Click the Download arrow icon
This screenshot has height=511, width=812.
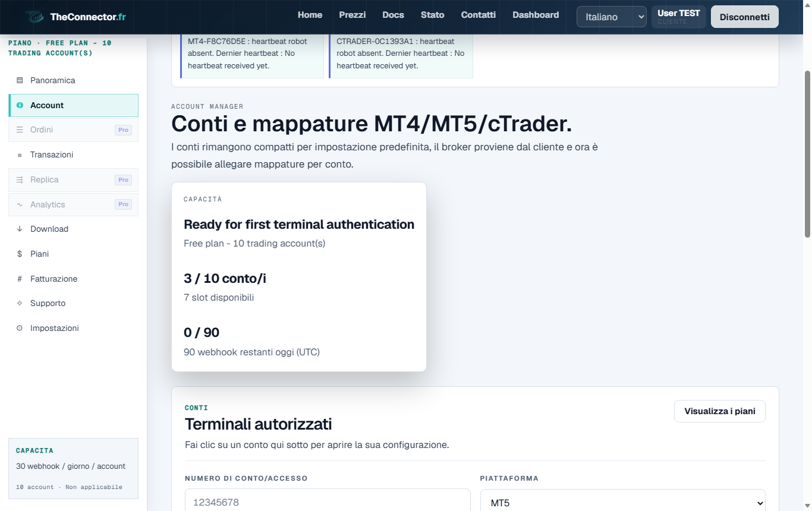[20, 229]
